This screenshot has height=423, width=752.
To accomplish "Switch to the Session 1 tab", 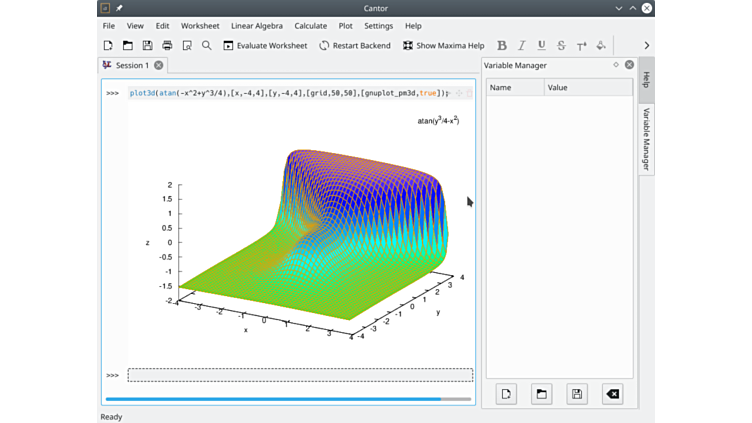I will click(131, 65).
